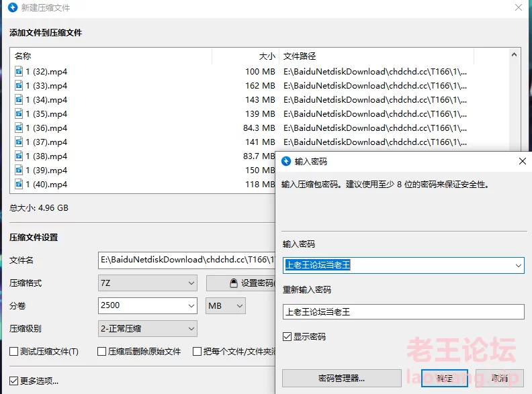Click the 设置密码 button

click(x=241, y=283)
